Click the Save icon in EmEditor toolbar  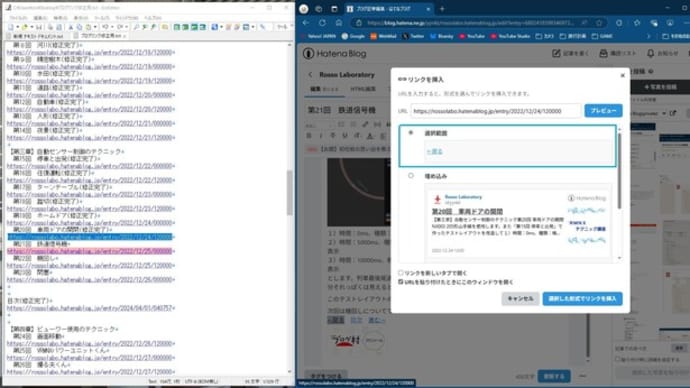tap(39, 27)
